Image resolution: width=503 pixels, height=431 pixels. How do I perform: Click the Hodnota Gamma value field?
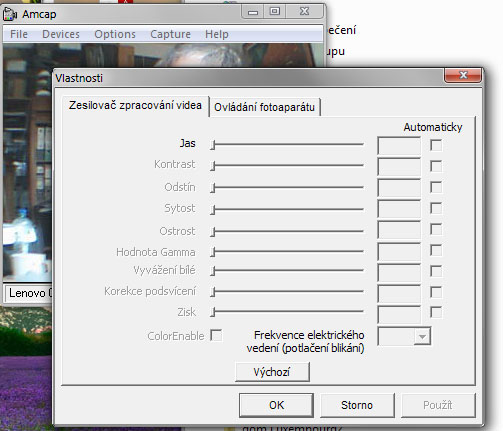coord(399,251)
